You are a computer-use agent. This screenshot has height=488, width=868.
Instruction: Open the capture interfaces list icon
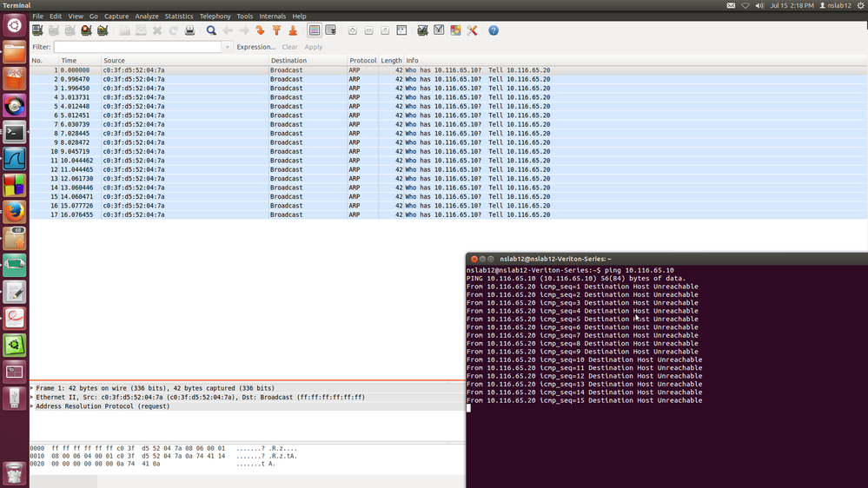click(x=37, y=30)
